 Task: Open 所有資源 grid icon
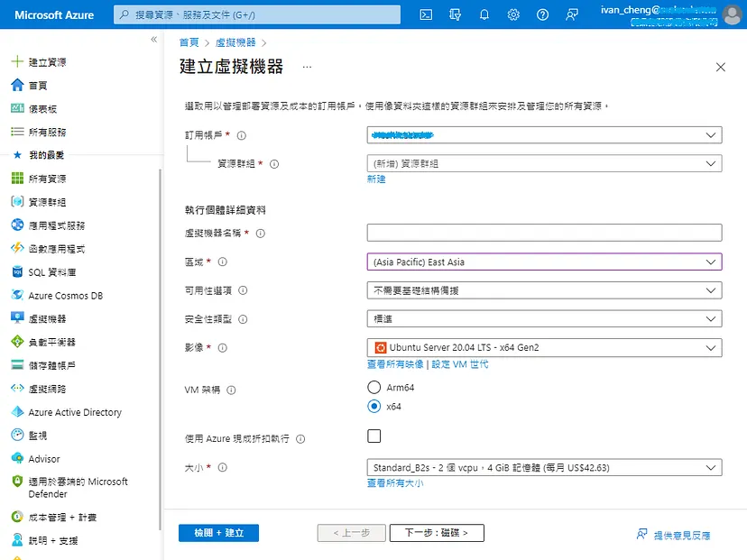pos(17,178)
